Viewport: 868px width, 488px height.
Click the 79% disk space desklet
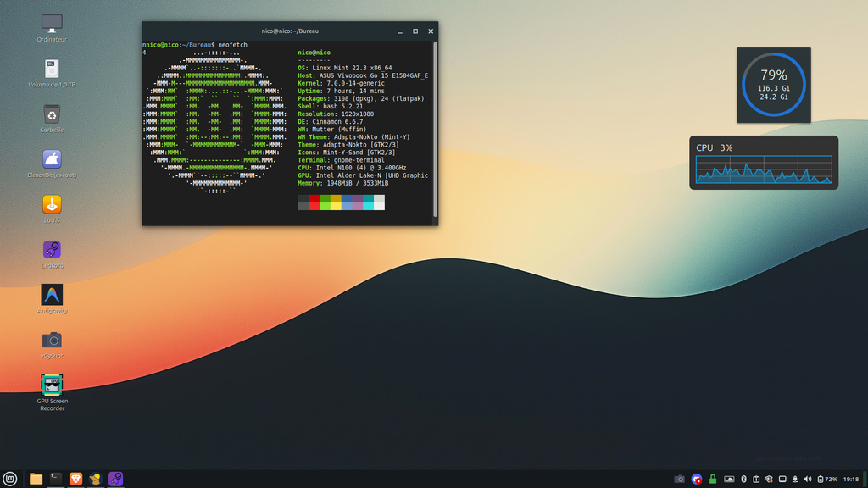(x=773, y=85)
